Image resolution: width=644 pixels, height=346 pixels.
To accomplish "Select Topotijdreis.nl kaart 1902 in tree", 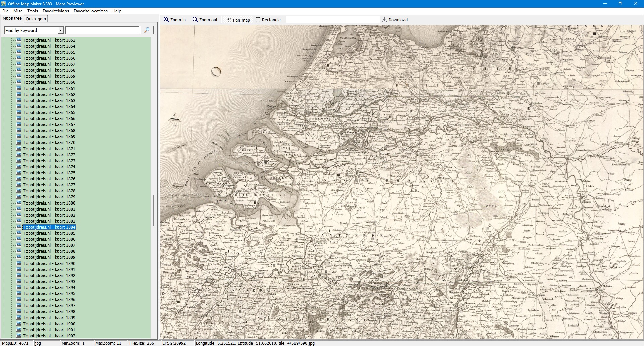I will pyautogui.click(x=49, y=336).
